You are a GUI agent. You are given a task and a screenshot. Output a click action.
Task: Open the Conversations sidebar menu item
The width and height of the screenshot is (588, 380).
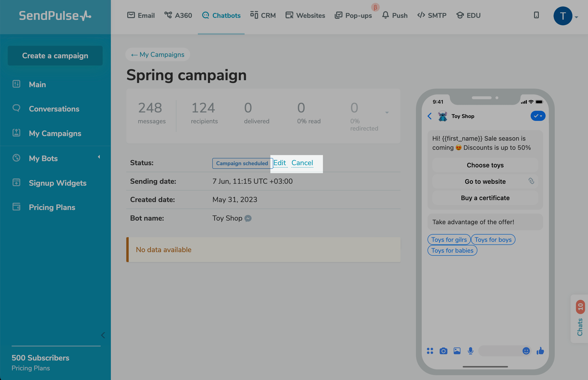(x=54, y=109)
